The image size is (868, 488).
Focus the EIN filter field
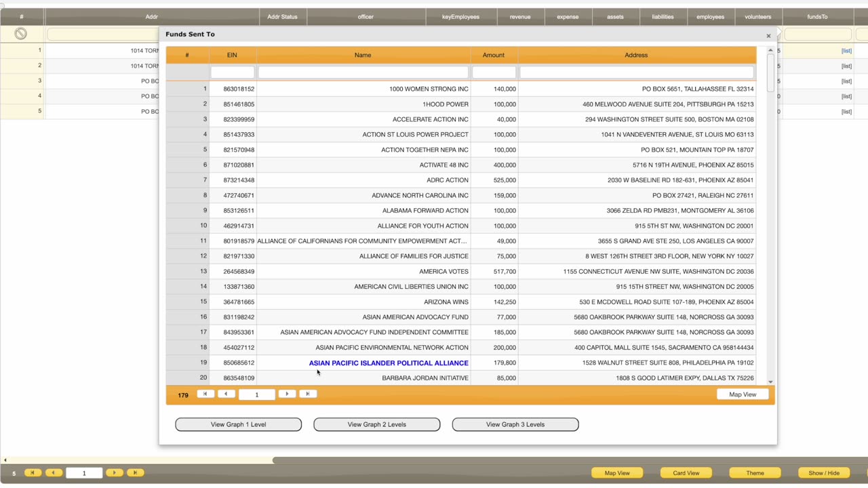233,73
